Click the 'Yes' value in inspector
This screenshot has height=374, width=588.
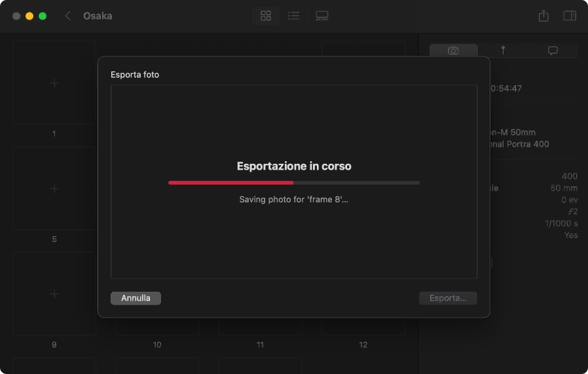tap(571, 235)
